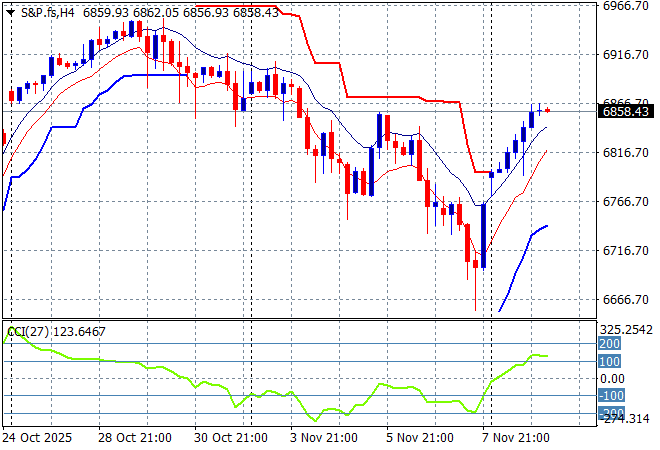This screenshot has height=450, width=660.
Task: Click the CCI 0.00 level label
Action: click(612, 378)
